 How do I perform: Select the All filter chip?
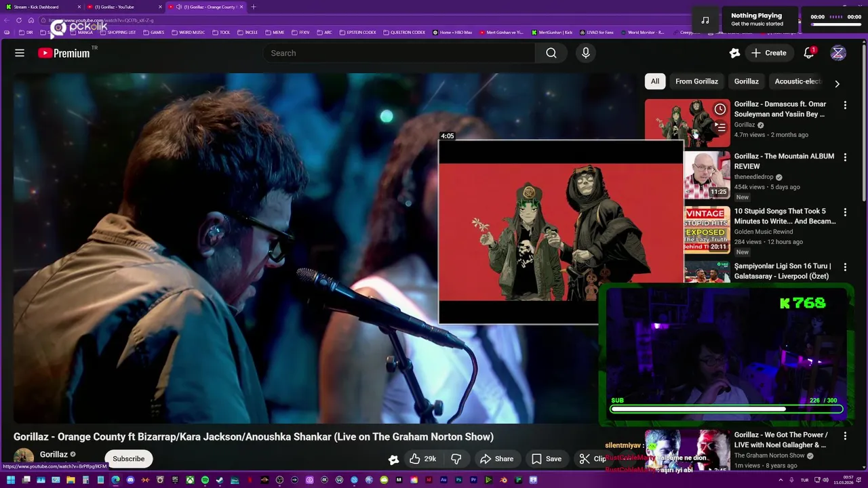[x=655, y=81]
